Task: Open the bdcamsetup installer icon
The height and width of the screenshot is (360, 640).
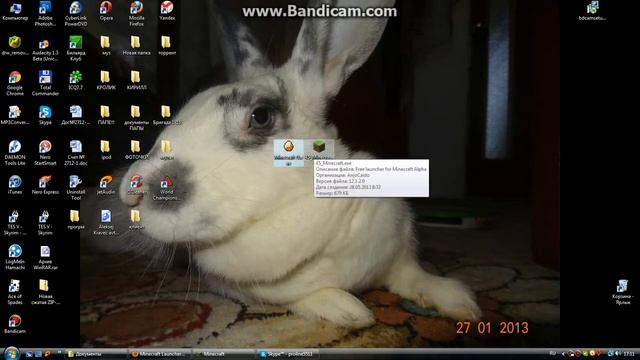Action: [592, 11]
